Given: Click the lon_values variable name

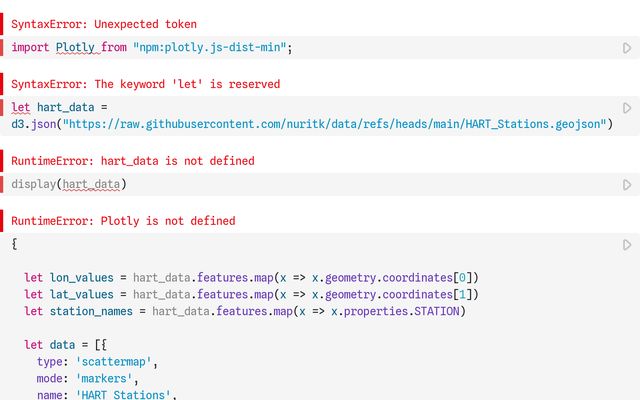Looking at the screenshot, I should [x=82, y=278].
